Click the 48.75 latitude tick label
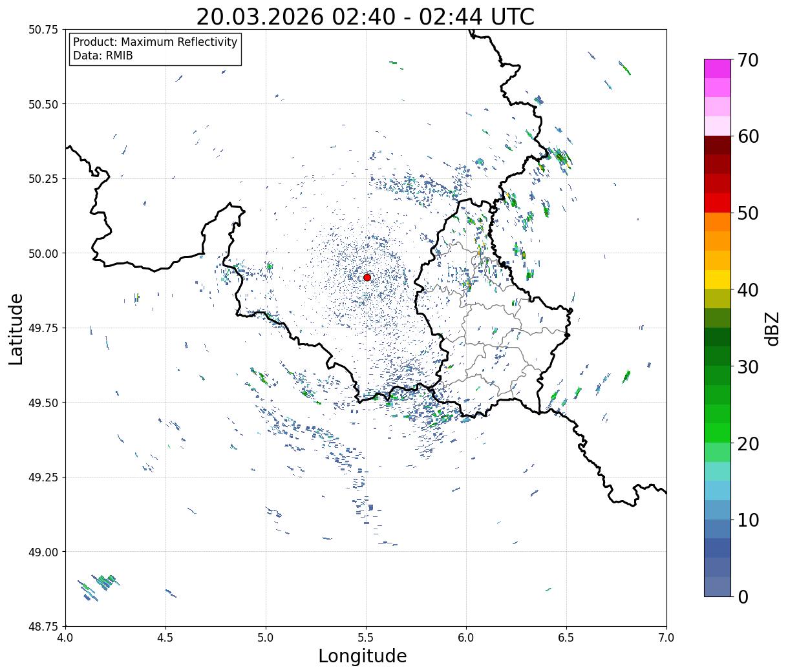Image resolution: width=788 pixels, height=672 pixels. coord(43,627)
